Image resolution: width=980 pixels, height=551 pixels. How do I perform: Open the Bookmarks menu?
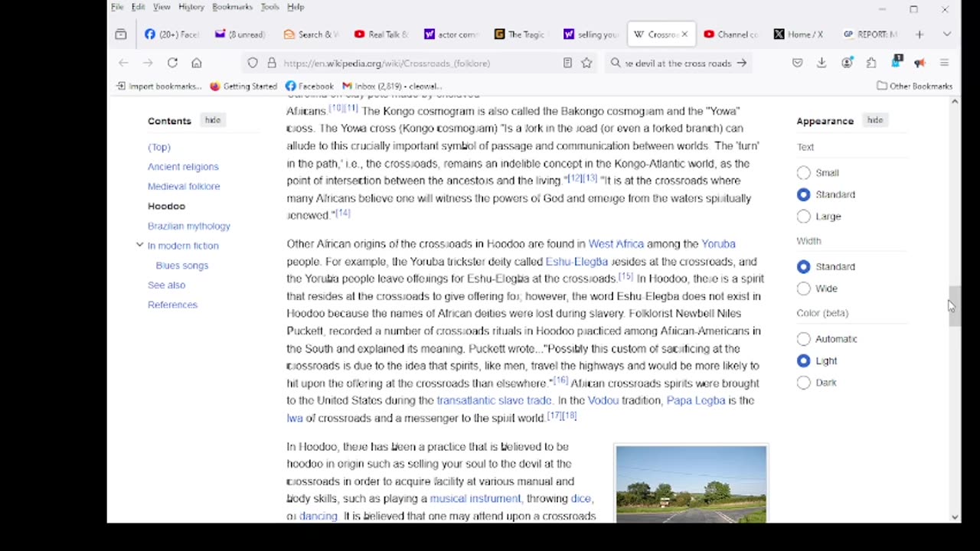(232, 7)
